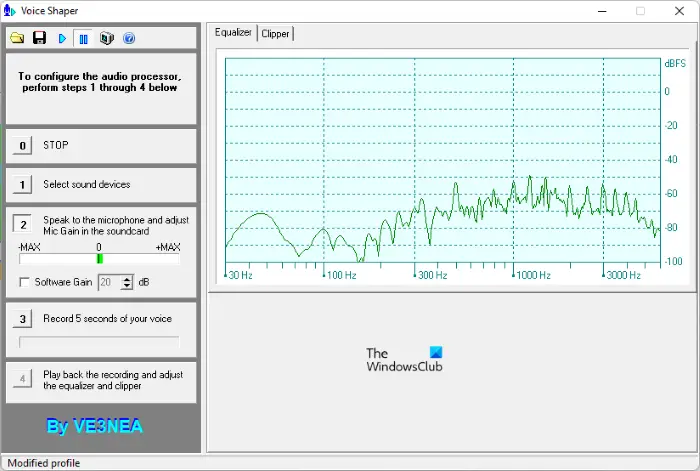Click the 'To configure the audio processor' instructions
This screenshot has height=471, width=700.
click(x=100, y=82)
